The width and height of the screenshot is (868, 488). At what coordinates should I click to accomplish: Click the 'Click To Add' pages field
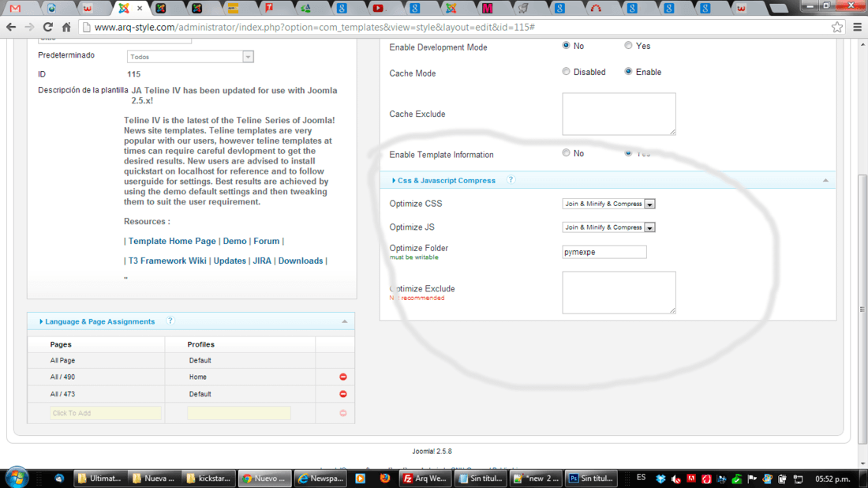(x=106, y=413)
